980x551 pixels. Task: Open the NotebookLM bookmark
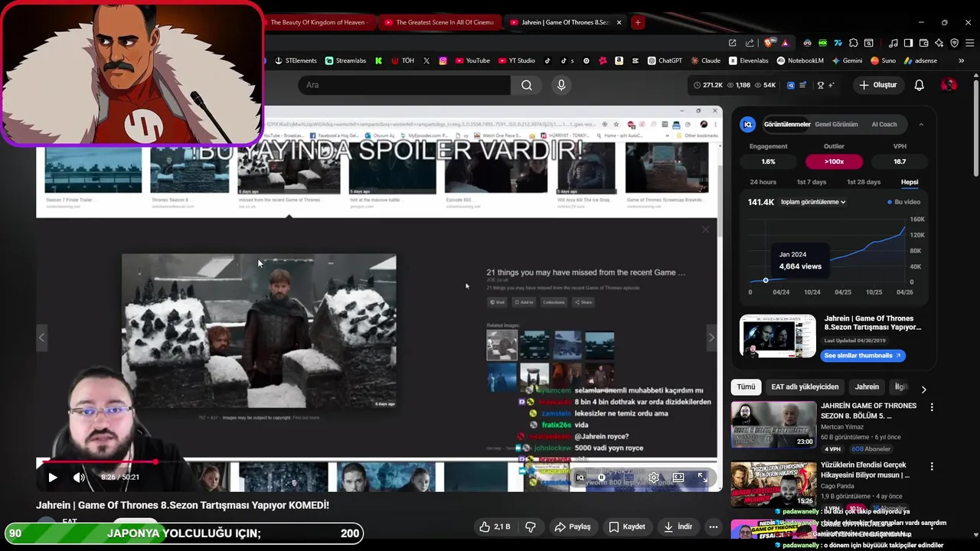click(800, 60)
